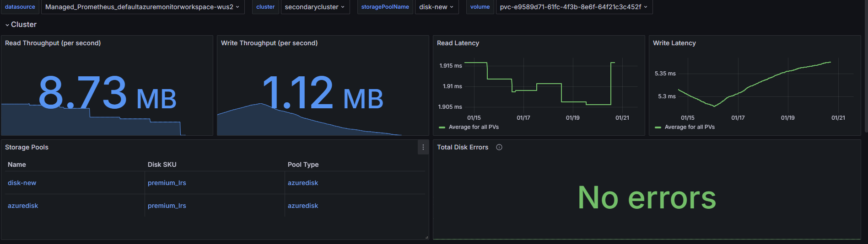
Task: Click premium_lrs in the disk-new row
Action: coord(167,183)
